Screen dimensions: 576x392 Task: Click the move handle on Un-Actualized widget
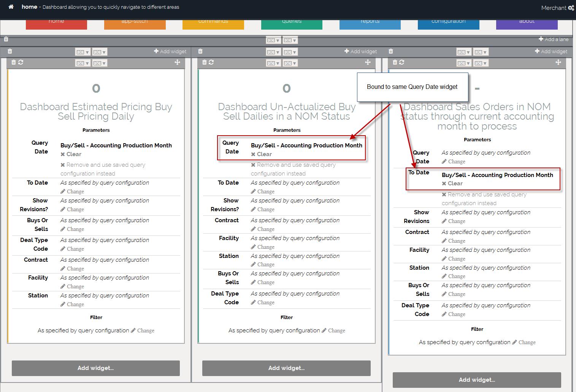click(368, 62)
